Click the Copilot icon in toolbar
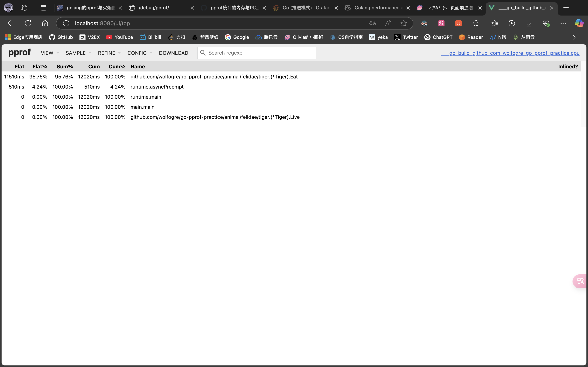 [579, 23]
